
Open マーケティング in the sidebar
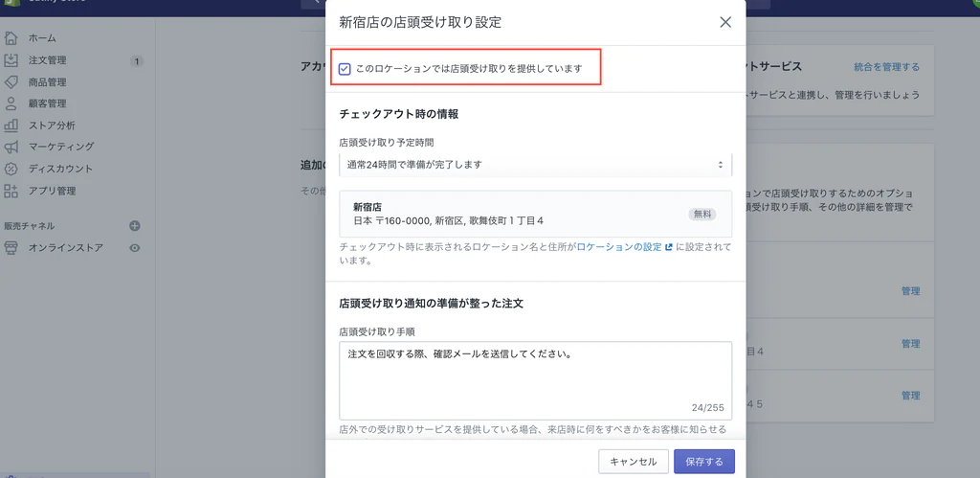tap(60, 147)
